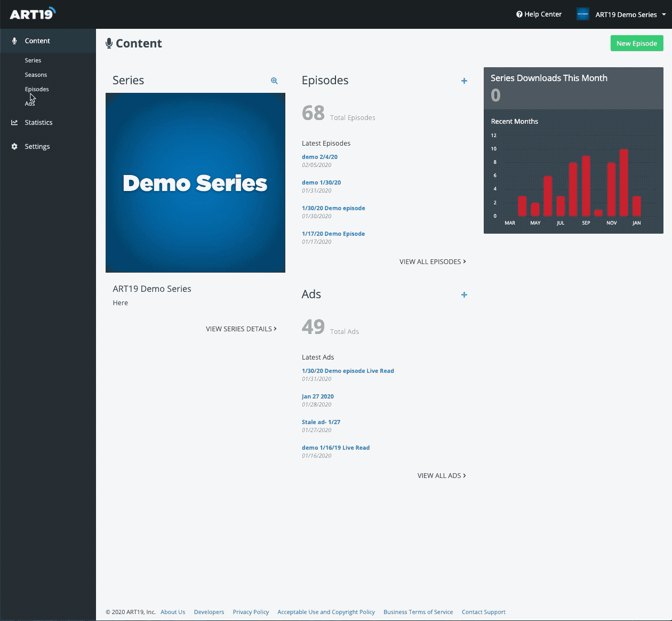Image resolution: width=672 pixels, height=621 pixels.
Task: Click the plus icon beside Ads
Action: point(464,295)
